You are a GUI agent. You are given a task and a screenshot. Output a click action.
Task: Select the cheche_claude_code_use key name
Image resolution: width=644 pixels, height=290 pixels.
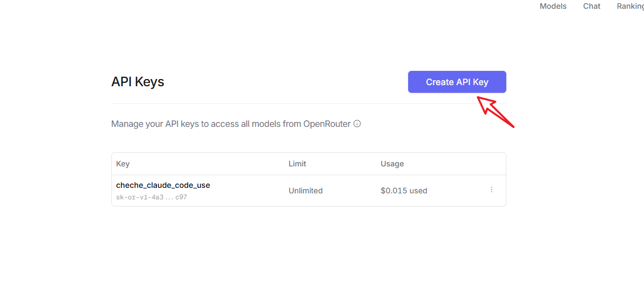point(163,185)
